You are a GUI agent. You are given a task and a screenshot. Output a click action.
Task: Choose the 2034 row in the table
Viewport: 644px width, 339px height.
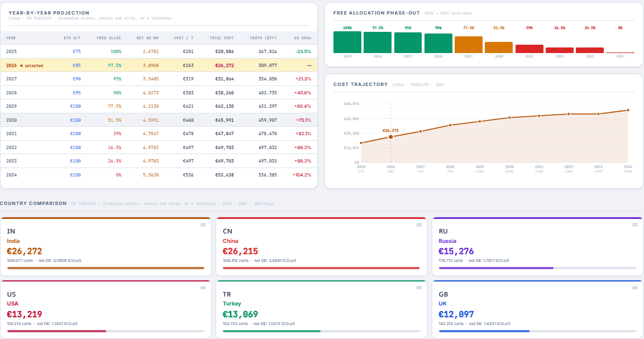159,175
